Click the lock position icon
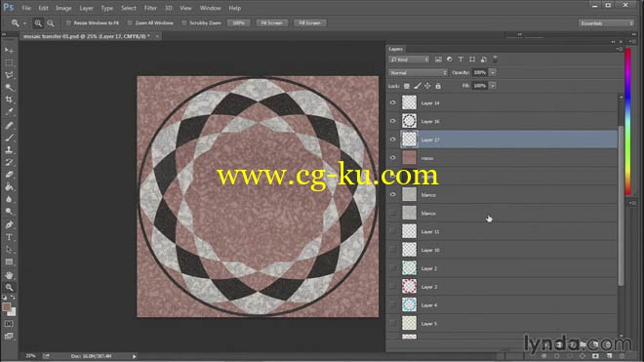The height and width of the screenshot is (362, 644). click(427, 86)
